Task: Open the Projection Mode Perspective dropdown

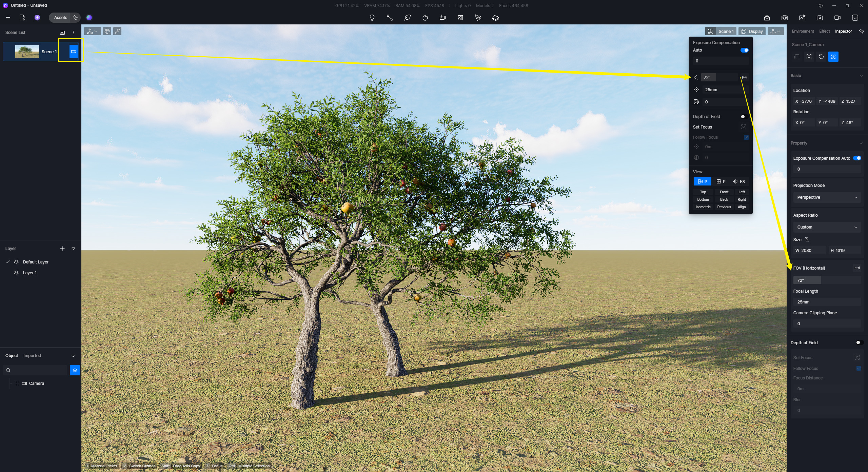Action: point(827,197)
